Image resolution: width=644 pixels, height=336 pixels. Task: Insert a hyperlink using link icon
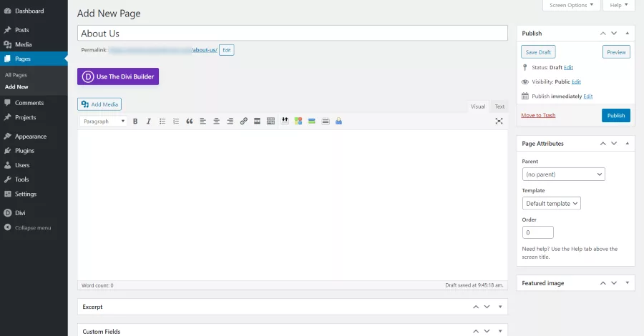pyautogui.click(x=243, y=121)
